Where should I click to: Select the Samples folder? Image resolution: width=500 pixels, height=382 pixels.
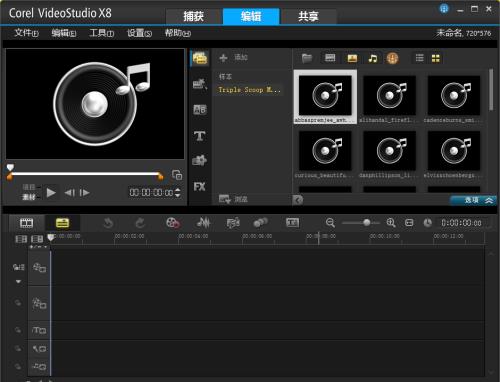(x=225, y=77)
